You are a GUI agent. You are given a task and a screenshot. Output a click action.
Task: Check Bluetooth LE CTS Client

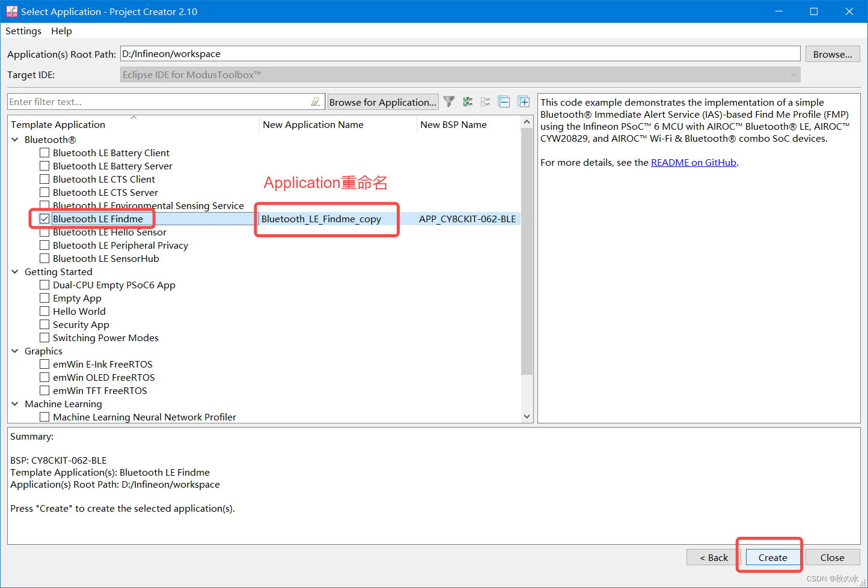tap(44, 179)
